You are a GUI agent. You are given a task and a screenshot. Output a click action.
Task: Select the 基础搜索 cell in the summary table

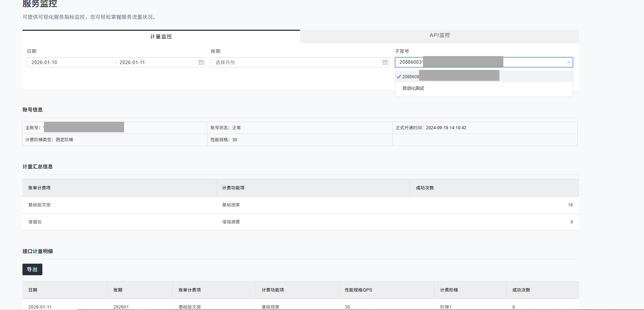[x=313, y=205]
